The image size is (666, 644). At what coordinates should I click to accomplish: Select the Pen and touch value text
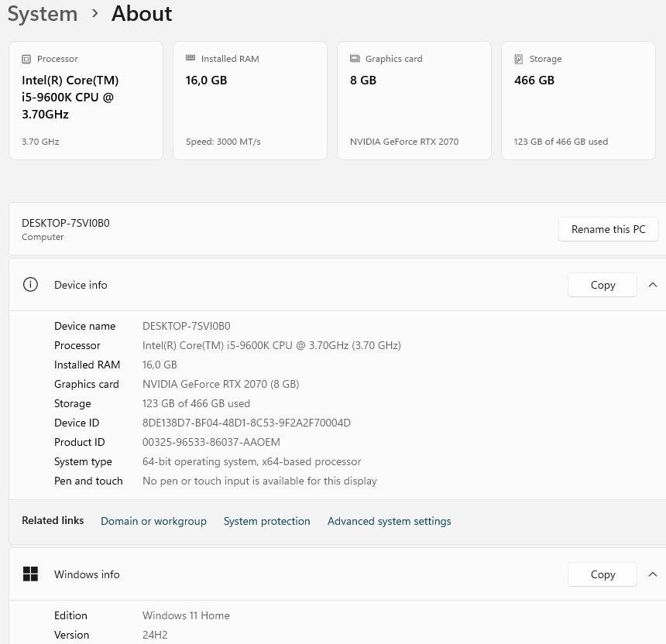pyautogui.click(x=259, y=481)
